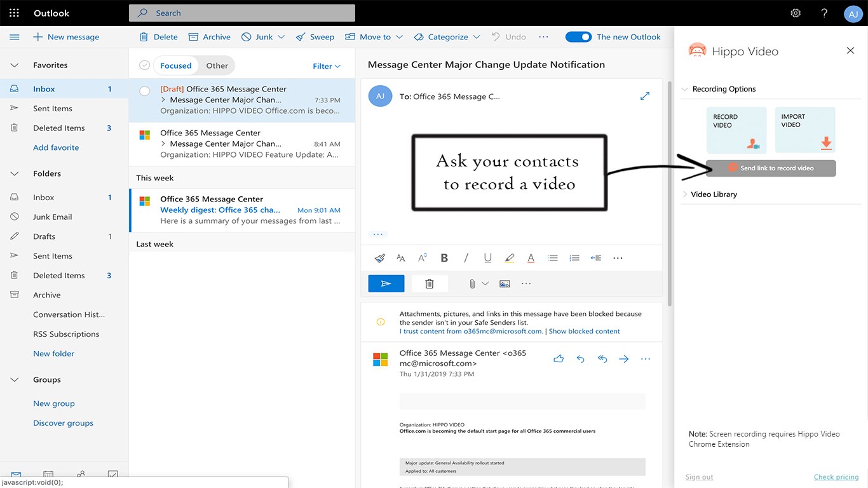This screenshot has width=868, height=488.
Task: Open more compose actions ellipsis
Action: [x=526, y=284]
